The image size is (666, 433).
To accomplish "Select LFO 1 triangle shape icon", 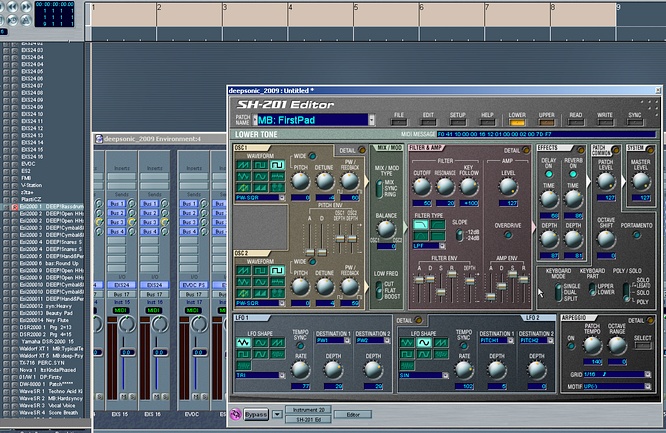I will click(243, 342).
